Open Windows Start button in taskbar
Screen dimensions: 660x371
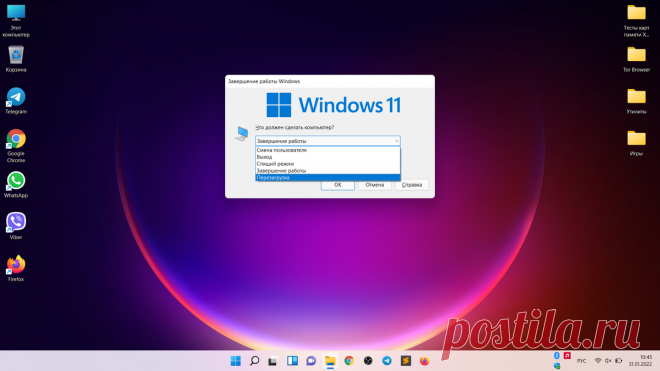point(236,361)
